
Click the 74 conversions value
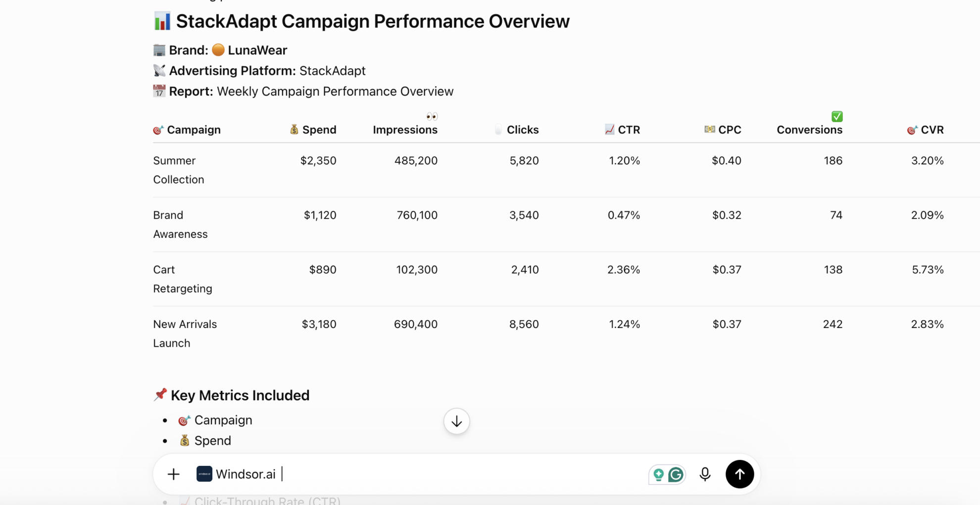tap(836, 215)
